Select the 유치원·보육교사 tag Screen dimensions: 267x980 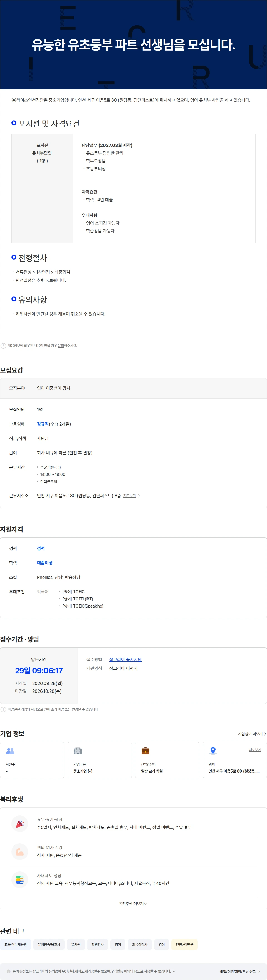49,945
